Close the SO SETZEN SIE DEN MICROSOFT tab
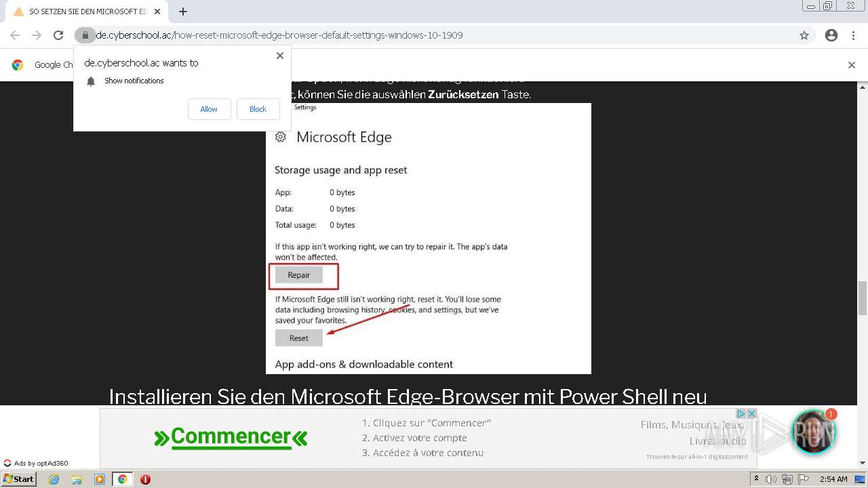Viewport: 868px width, 488px height. pyautogui.click(x=157, y=12)
